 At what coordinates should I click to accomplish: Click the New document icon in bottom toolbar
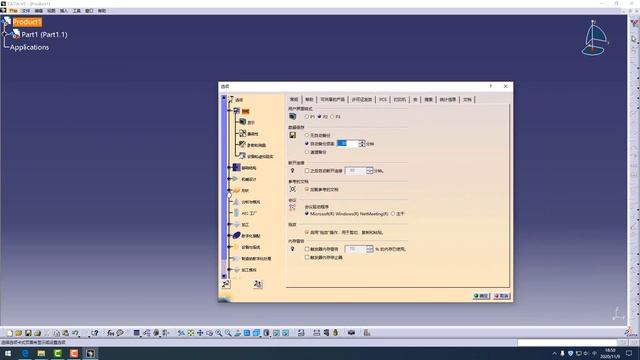point(10,333)
